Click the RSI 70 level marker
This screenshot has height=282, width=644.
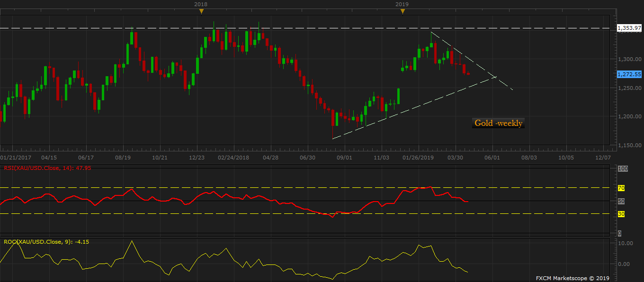click(x=621, y=188)
